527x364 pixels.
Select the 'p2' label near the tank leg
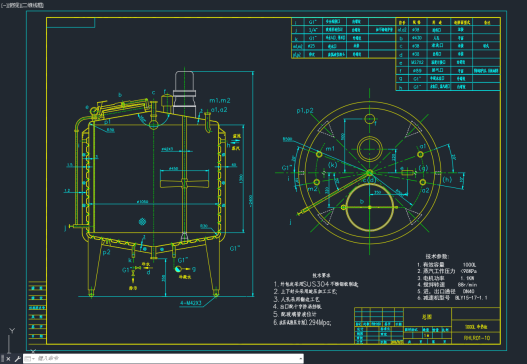[107, 252]
